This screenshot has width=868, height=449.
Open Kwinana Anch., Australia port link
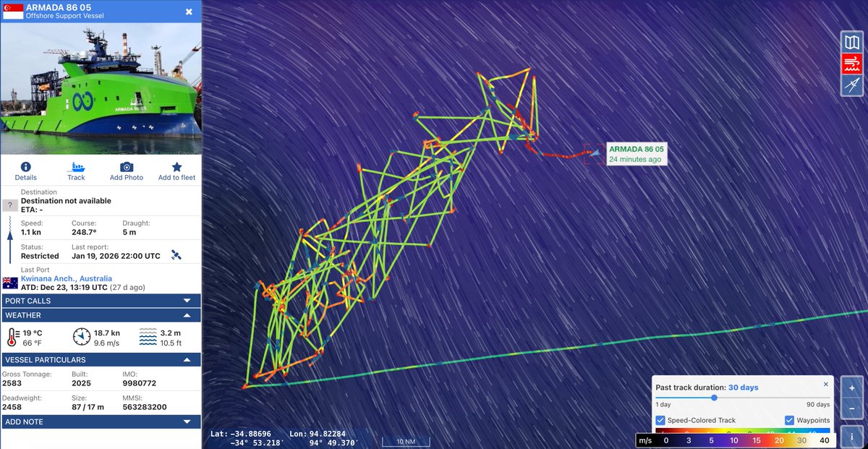tap(67, 278)
